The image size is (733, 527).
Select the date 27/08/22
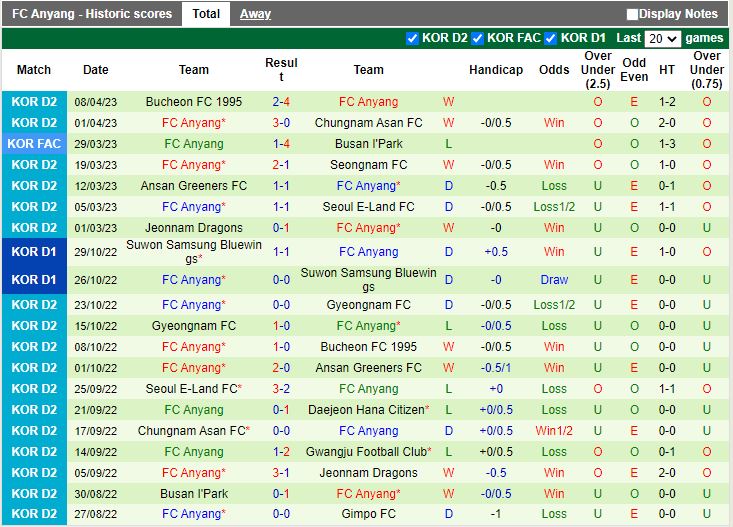(x=96, y=514)
